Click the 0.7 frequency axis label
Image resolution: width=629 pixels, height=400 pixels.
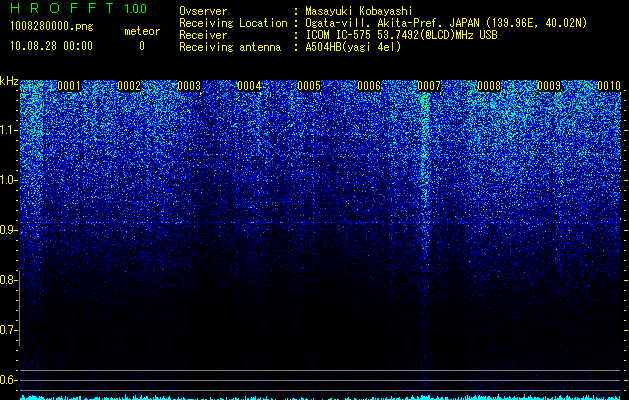8,330
